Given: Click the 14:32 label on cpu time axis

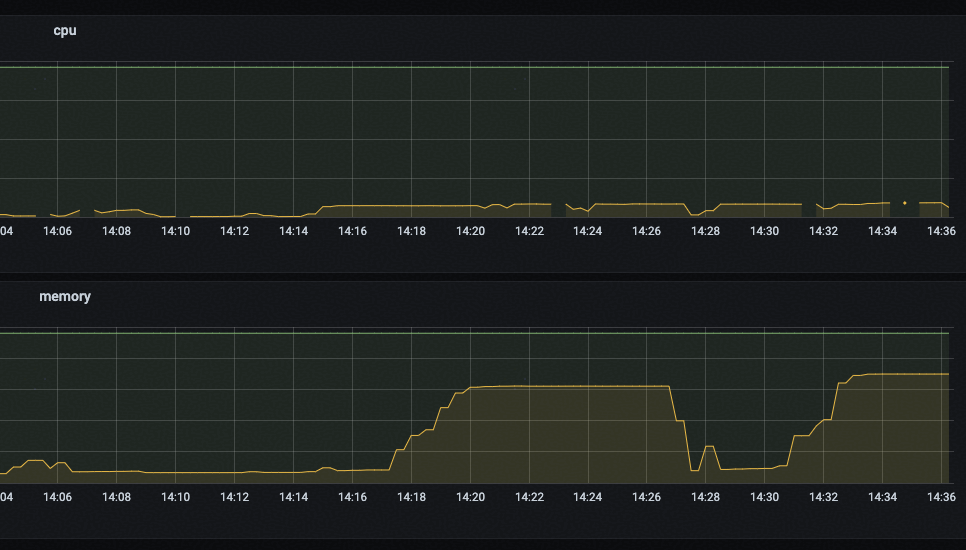Looking at the screenshot, I should pos(824,231).
